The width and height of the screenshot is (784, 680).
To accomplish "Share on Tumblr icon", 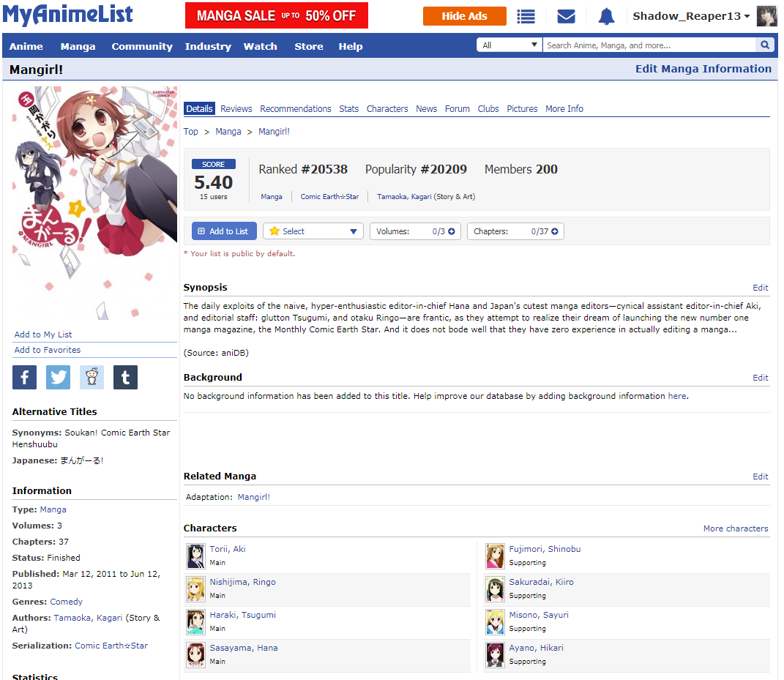I will (x=125, y=377).
